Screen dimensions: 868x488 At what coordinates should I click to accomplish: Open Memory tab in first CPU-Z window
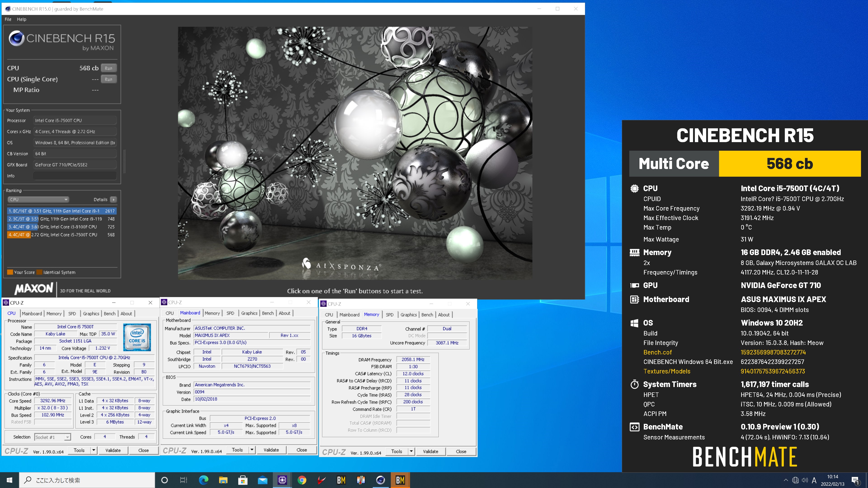(x=54, y=314)
